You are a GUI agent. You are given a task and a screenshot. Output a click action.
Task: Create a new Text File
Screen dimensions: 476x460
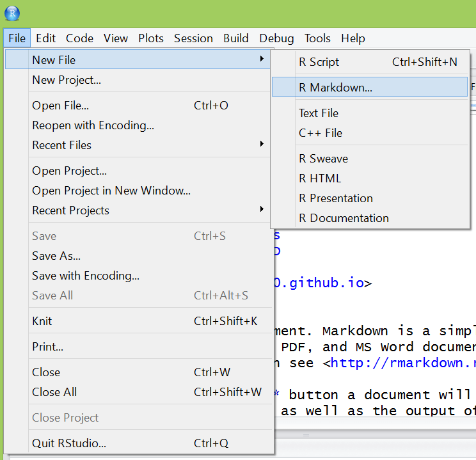370,113
